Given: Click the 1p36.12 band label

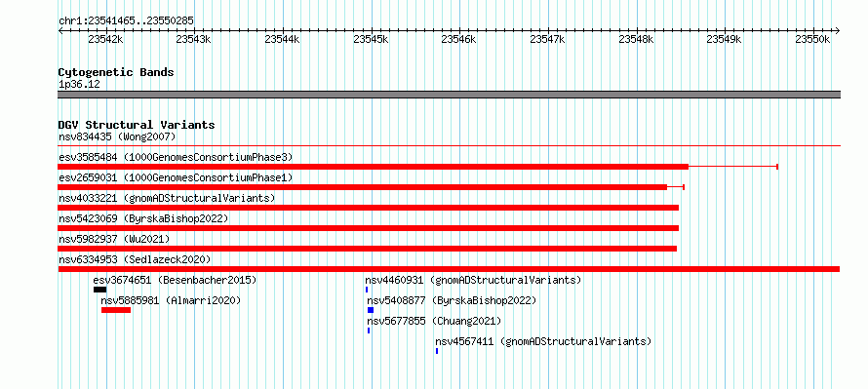Looking at the screenshot, I should (x=80, y=85).
